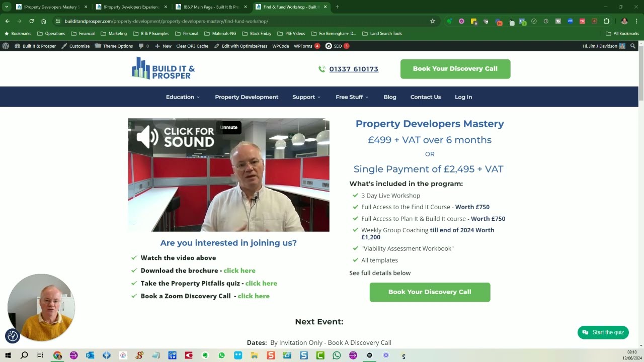Open File Explorer from the taskbar
The image size is (644, 362).
click(x=255, y=355)
